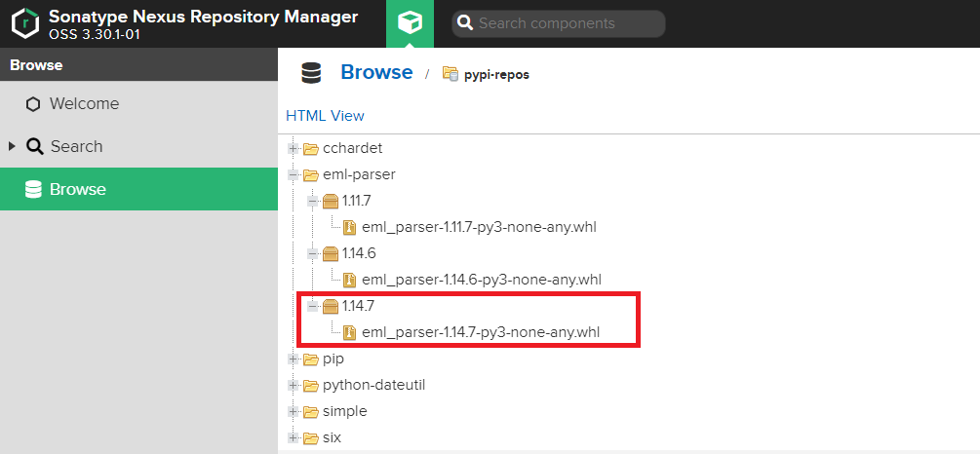The height and width of the screenshot is (454, 980).
Task: Select Search in the sidebar
Action: [x=138, y=146]
